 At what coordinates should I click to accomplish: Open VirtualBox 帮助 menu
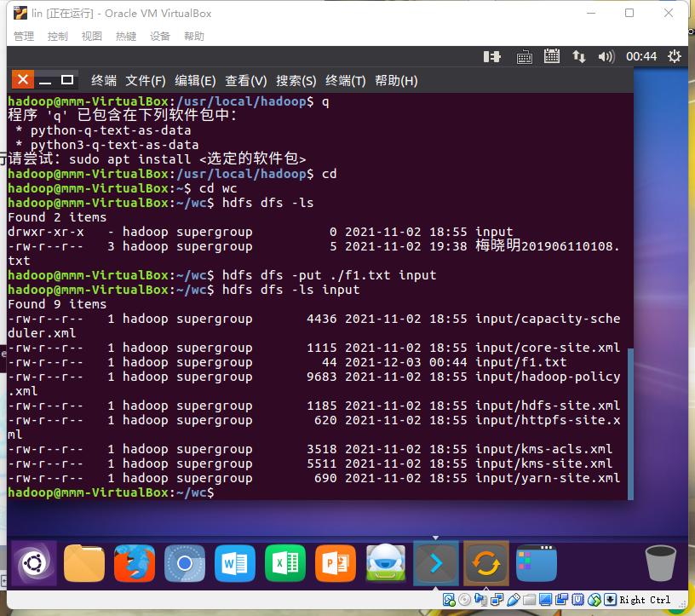coord(194,37)
